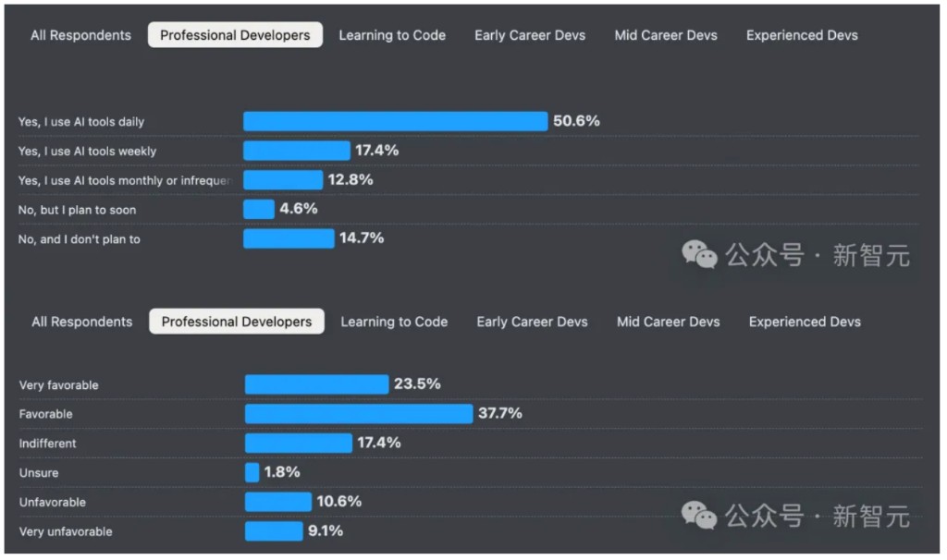Open Mid Career Devs tab above favorability chart
Image resolution: width=947 pixels, height=560 pixels.
point(668,322)
